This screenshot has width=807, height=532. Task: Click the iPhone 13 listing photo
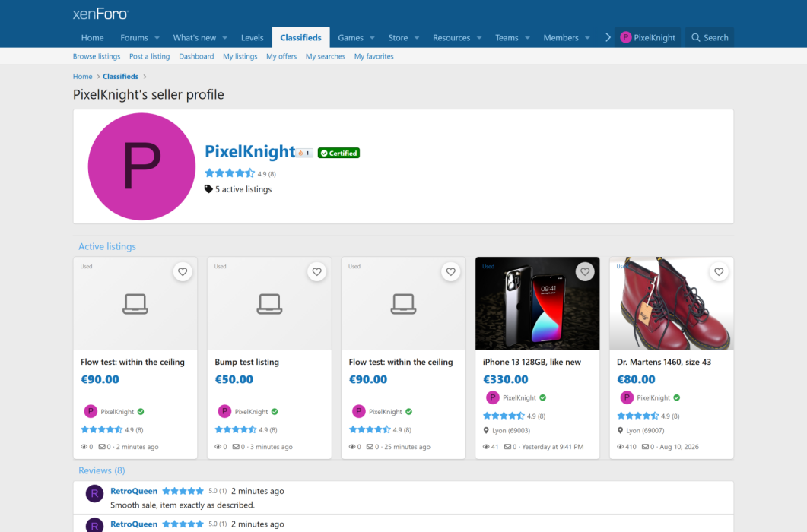click(x=537, y=303)
